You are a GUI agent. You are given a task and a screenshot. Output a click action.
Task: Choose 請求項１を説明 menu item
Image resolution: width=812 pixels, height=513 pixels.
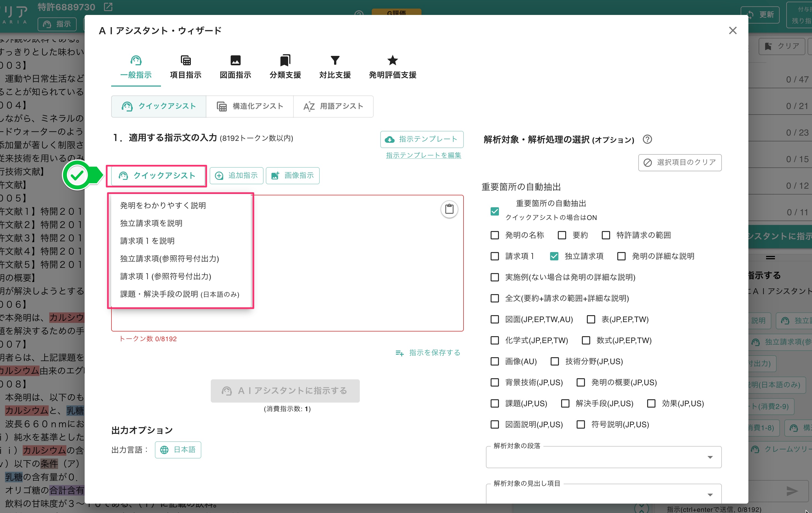click(x=181, y=241)
